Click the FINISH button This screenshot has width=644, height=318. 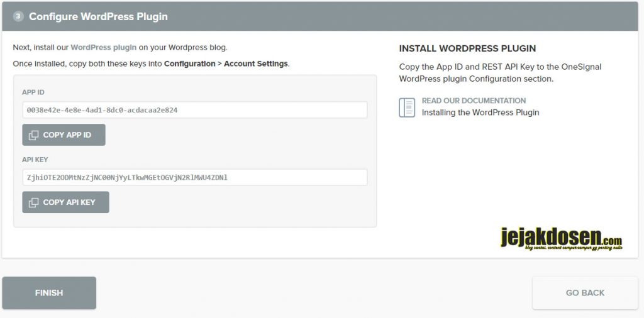pos(49,293)
